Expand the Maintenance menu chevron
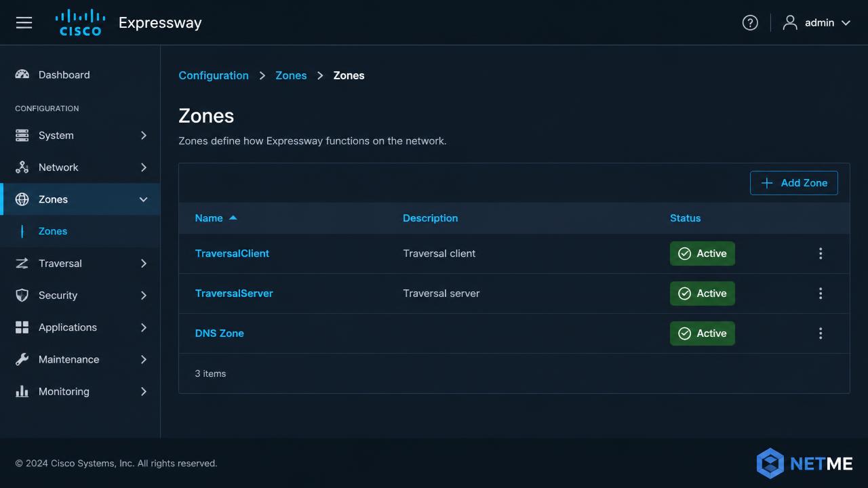This screenshot has height=488, width=868. coord(144,359)
